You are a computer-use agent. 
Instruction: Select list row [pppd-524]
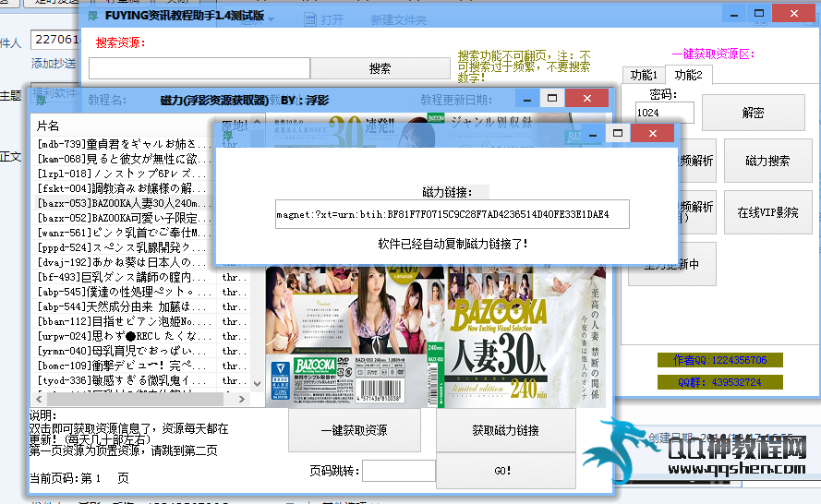pyautogui.click(x=124, y=247)
